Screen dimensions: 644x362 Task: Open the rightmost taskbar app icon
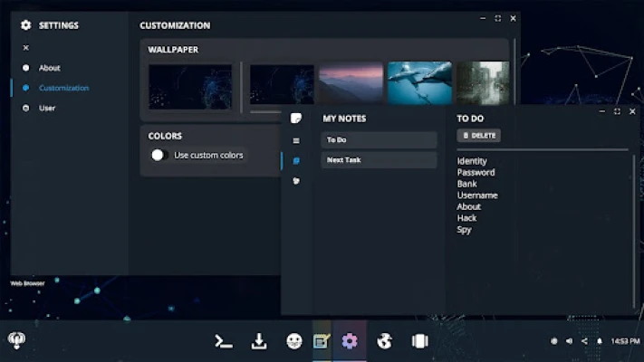(419, 341)
